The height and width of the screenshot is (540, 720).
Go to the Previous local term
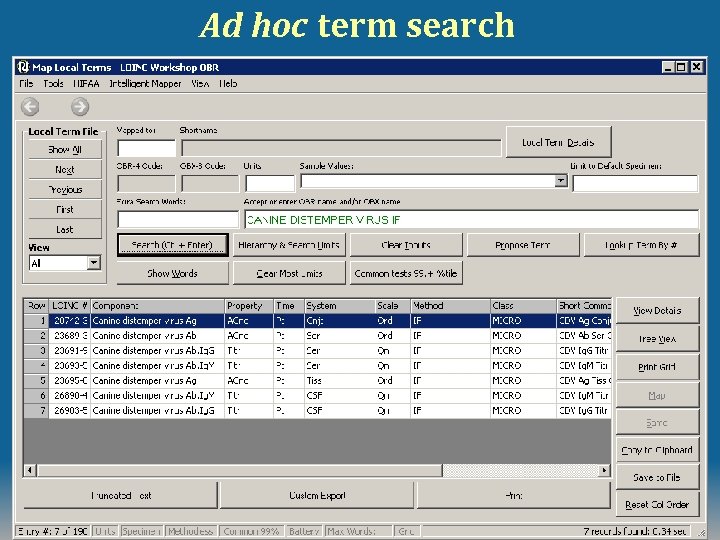65,190
